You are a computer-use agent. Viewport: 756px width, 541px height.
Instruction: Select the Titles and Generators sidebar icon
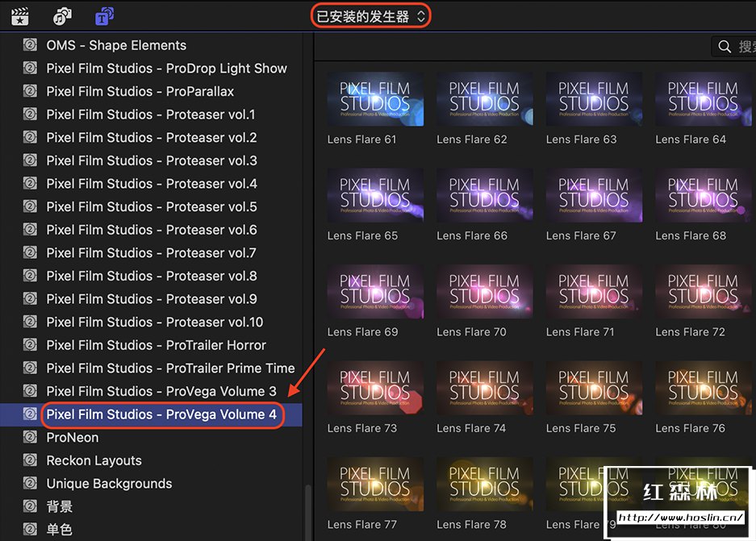(105, 16)
